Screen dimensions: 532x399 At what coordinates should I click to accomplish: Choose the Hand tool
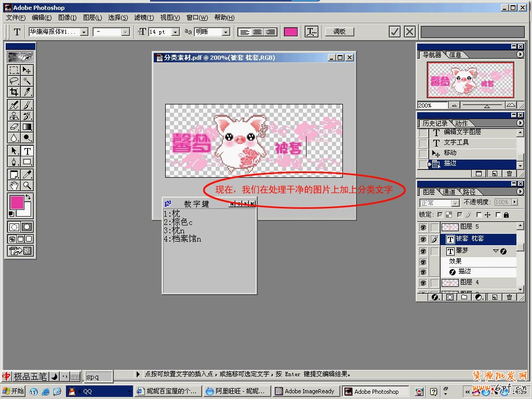[14, 185]
